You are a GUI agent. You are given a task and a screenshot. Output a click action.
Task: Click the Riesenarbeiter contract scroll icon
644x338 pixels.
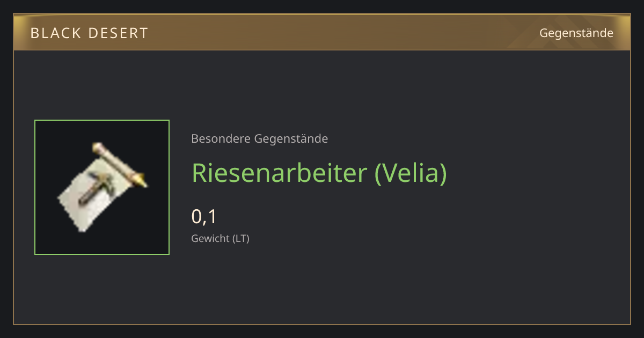[103, 187]
